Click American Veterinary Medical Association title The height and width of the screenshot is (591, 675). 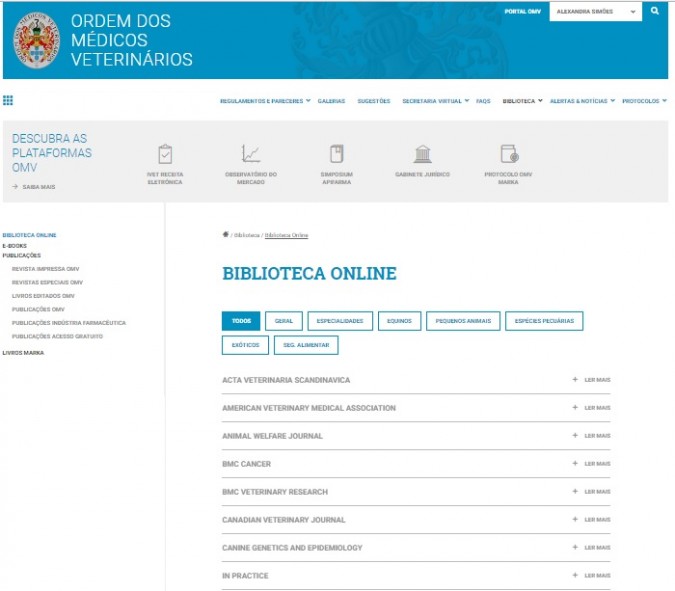(x=309, y=408)
